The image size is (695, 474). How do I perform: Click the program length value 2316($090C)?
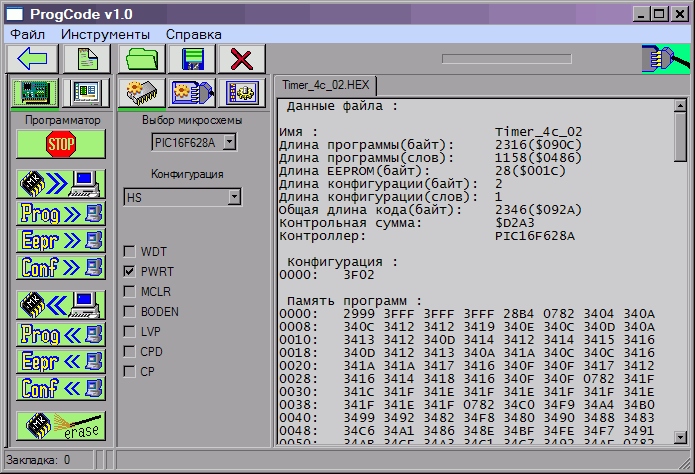[538, 145]
